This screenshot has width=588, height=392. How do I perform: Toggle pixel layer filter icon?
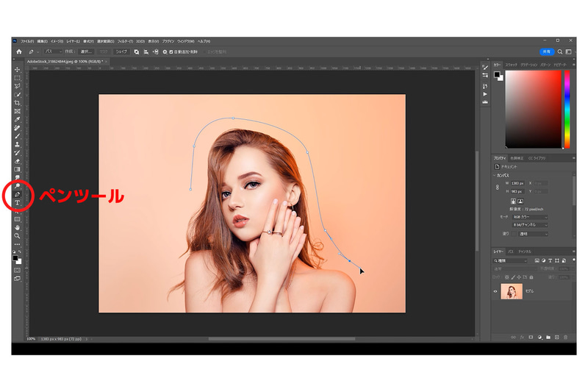coord(537,260)
